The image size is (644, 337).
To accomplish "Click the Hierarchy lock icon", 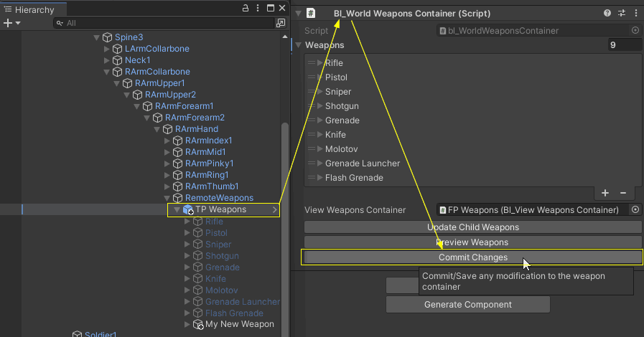I will 246,8.
